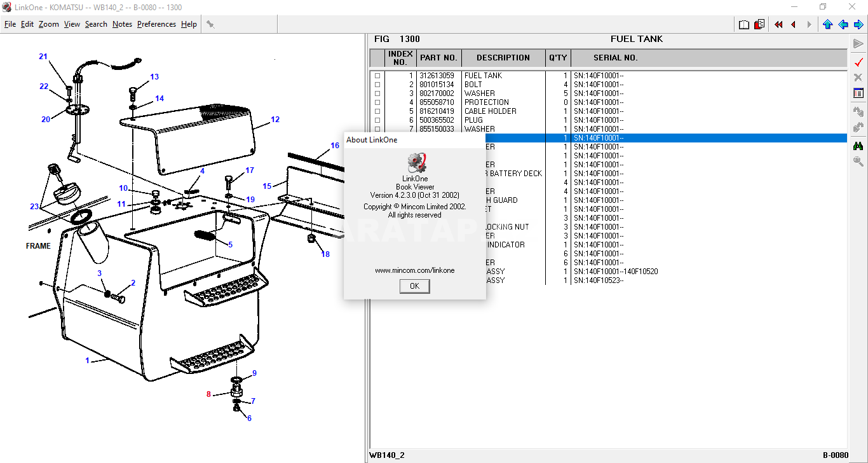This screenshot has width=868, height=463.
Task: Click the green binoculars search icon
Action: (858, 146)
